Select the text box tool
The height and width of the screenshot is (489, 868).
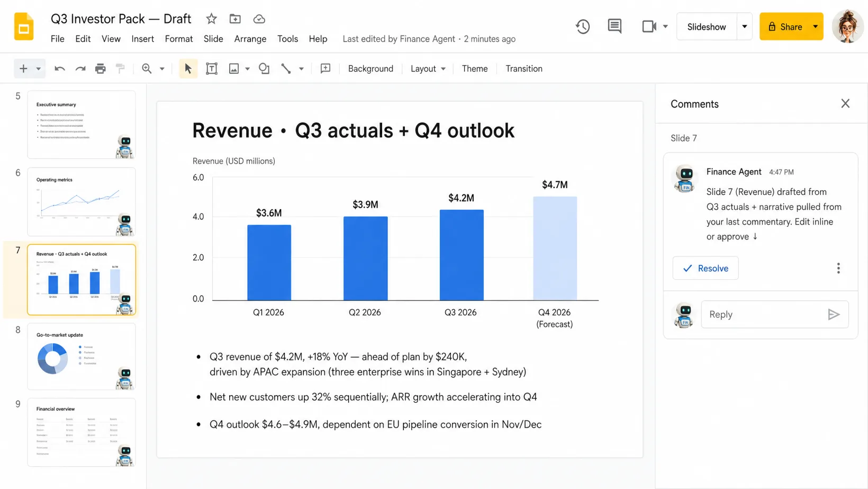pos(212,68)
